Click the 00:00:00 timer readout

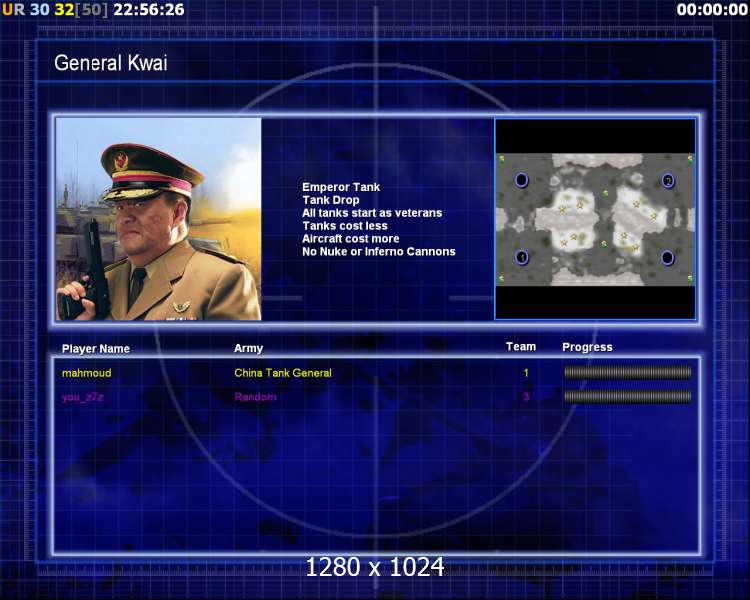pos(712,10)
